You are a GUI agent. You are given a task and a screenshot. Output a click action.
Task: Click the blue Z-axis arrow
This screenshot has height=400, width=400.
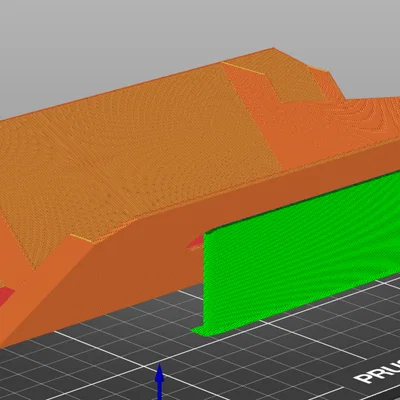pos(160,381)
